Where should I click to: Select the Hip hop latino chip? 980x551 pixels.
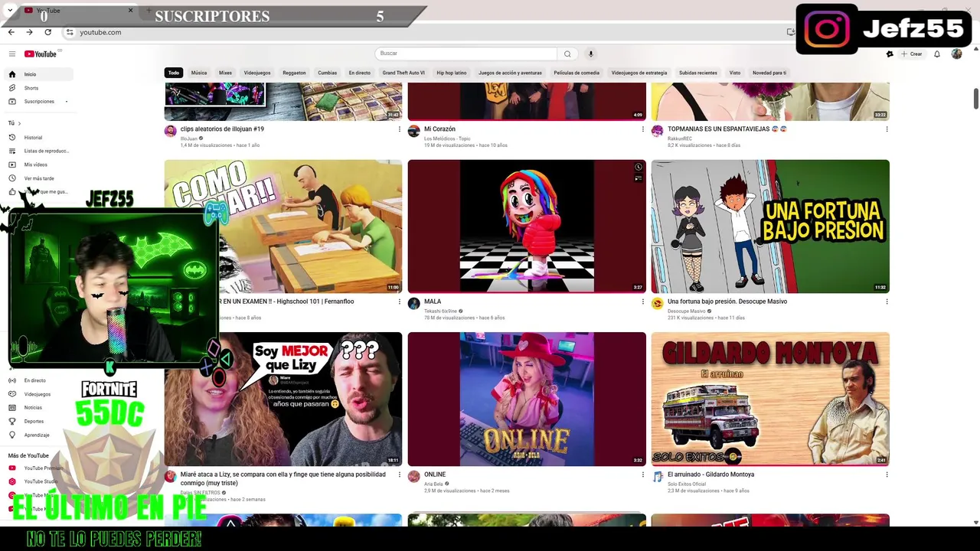(x=452, y=73)
